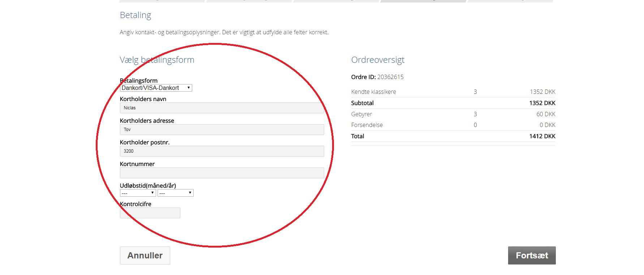Click the order ID number 20362615
Screen dimensions: 644x275
390,77
